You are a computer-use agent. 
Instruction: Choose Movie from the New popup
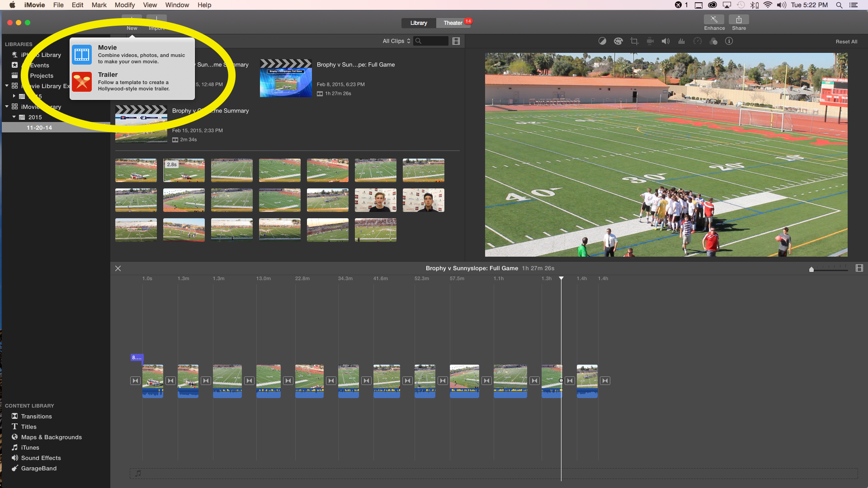click(132, 54)
